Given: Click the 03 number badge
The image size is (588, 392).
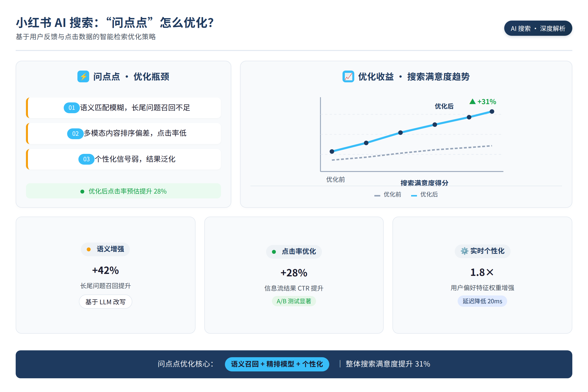Looking at the screenshot, I should point(86,159).
